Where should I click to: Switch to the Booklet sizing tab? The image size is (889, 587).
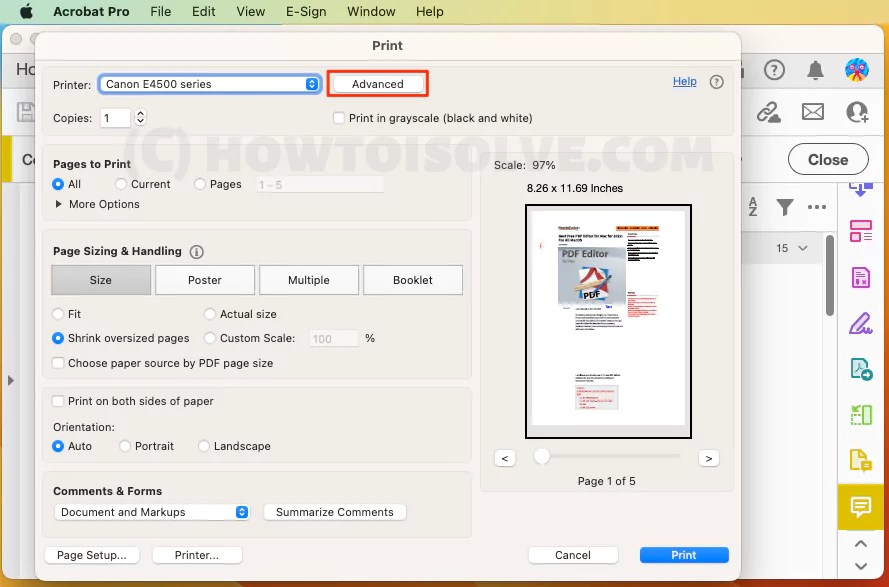click(x=413, y=280)
